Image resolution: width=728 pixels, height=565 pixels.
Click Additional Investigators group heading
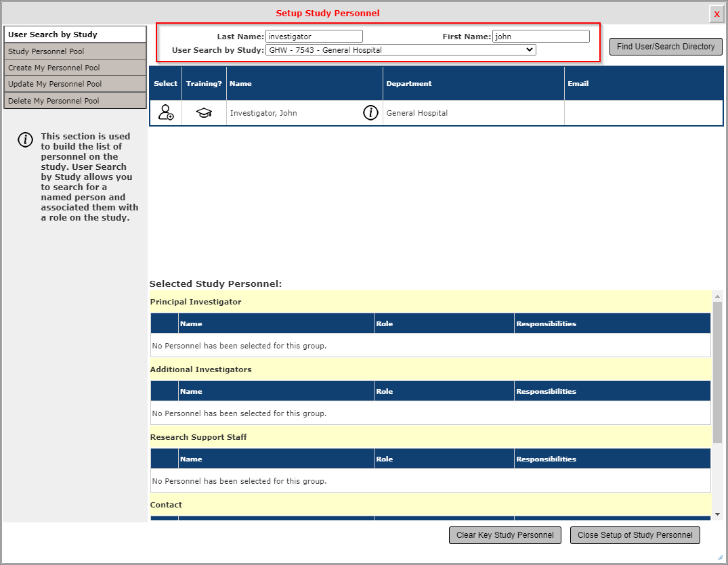coord(200,369)
